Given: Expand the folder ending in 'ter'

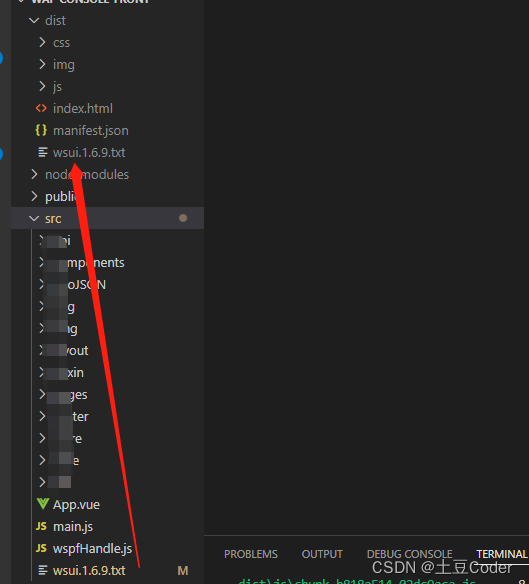Looking at the screenshot, I should pyautogui.click(x=42, y=416).
